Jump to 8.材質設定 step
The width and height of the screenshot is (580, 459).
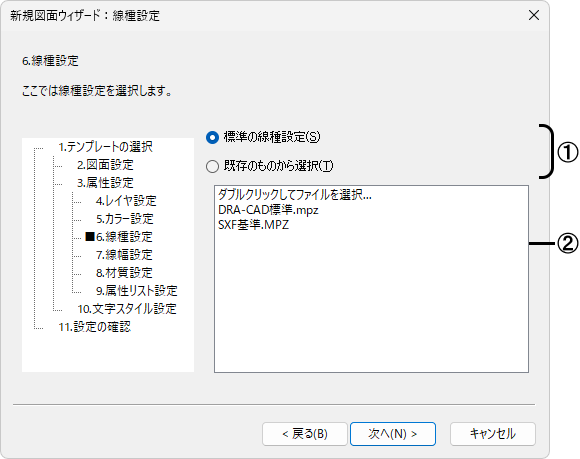tap(124, 273)
